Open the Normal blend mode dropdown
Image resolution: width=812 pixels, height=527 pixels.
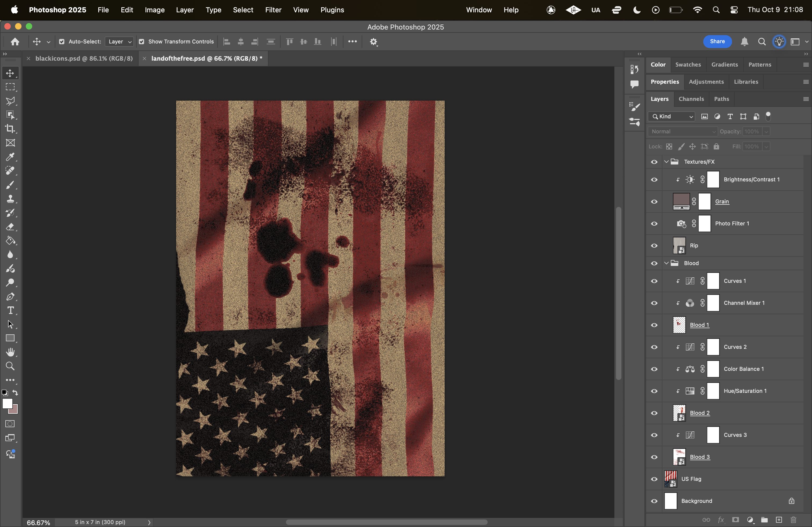pos(682,131)
